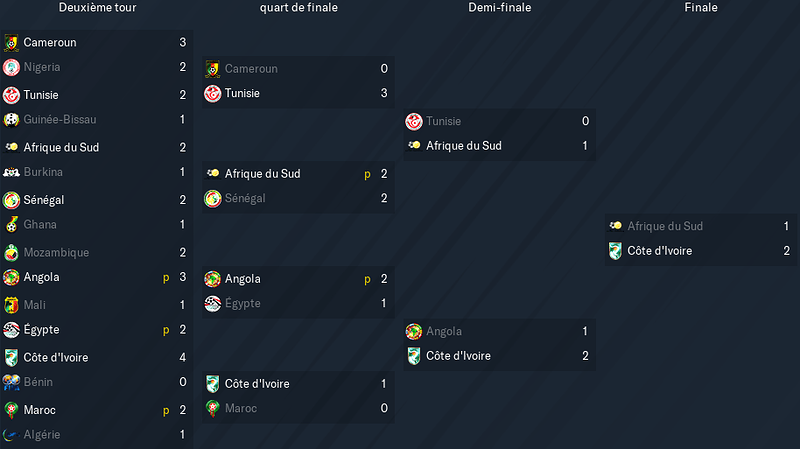Viewport: 800px width, 449px height.
Task: Click the Ghana crest icon
Action: 11,225
